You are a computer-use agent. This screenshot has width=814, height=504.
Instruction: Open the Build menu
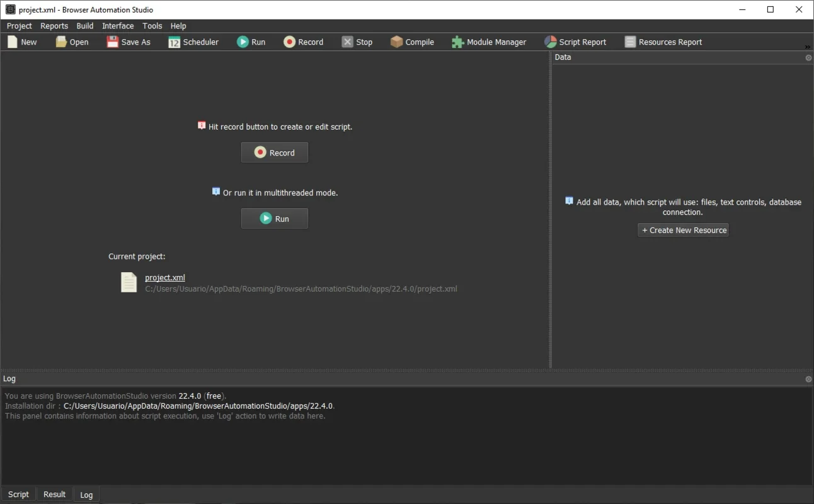(x=85, y=26)
